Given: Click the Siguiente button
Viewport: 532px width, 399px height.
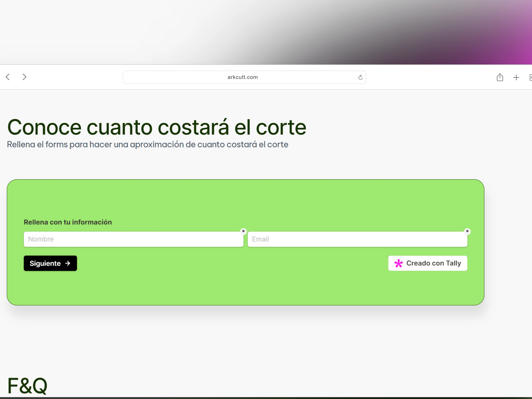Looking at the screenshot, I should pyautogui.click(x=50, y=263).
